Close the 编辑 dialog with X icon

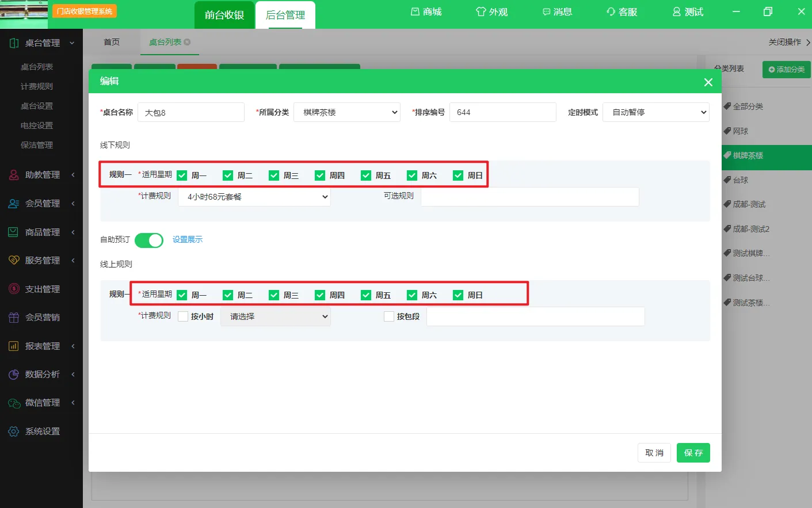[x=708, y=82]
